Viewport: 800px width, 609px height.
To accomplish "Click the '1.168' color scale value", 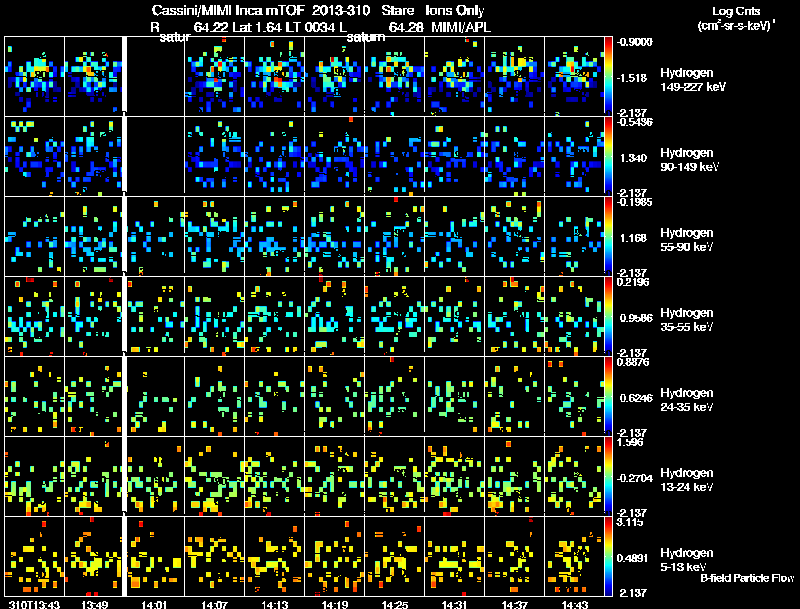I will (633, 238).
